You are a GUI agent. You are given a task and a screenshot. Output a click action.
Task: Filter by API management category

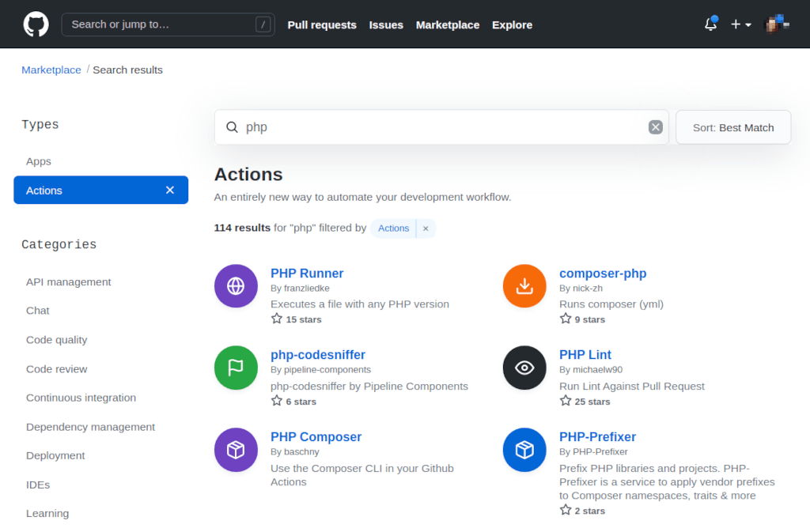(x=68, y=281)
